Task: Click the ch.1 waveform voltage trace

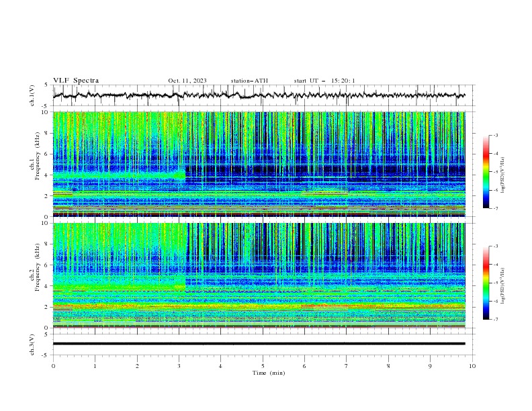Action: (x=259, y=95)
